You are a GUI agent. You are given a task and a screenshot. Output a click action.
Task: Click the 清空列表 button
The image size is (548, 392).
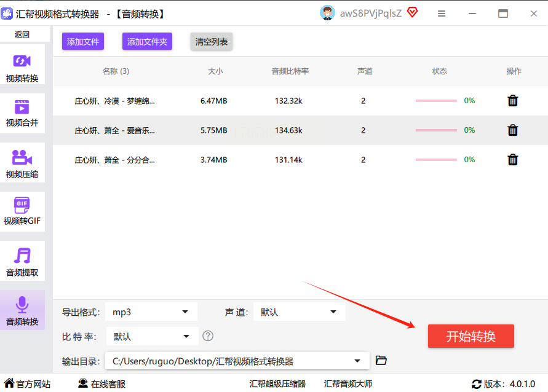point(212,42)
